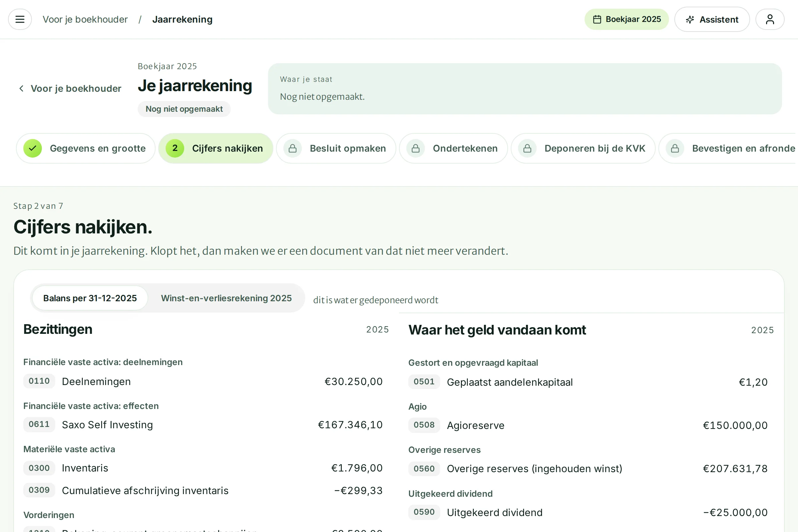Select the Gegevens en grootte step
The image size is (798, 532).
(x=85, y=148)
